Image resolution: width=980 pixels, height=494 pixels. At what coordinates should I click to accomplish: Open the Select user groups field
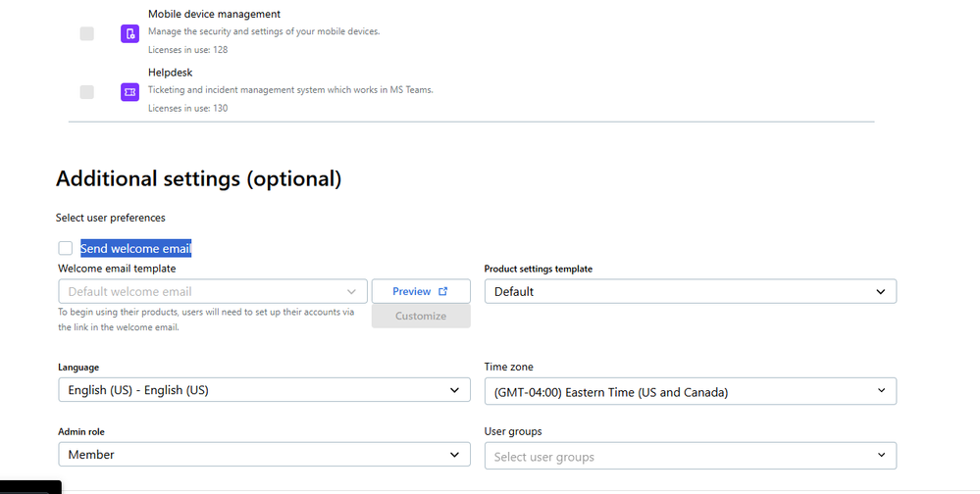690,457
